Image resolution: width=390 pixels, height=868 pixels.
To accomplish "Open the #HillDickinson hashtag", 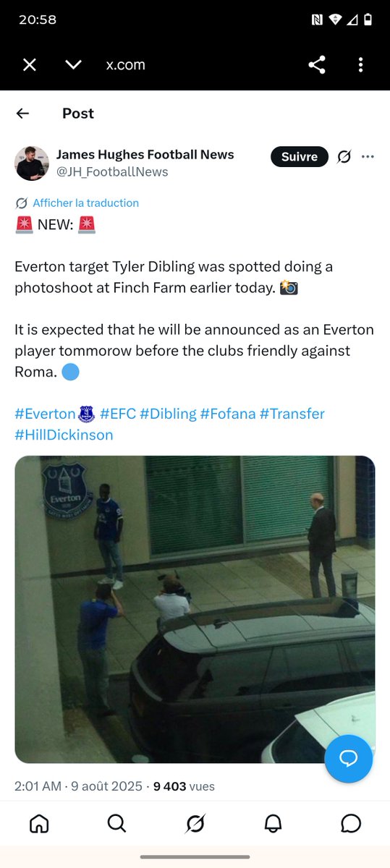I will (64, 435).
